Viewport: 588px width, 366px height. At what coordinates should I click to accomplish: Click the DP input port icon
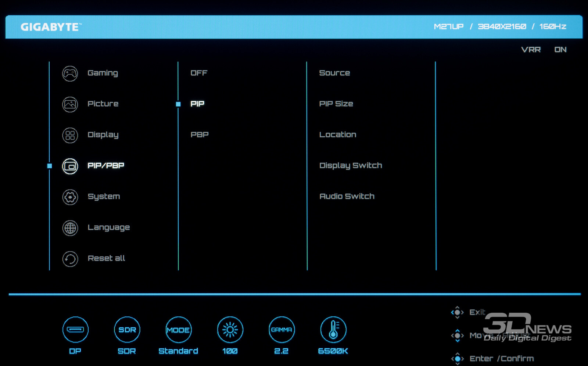tap(75, 330)
